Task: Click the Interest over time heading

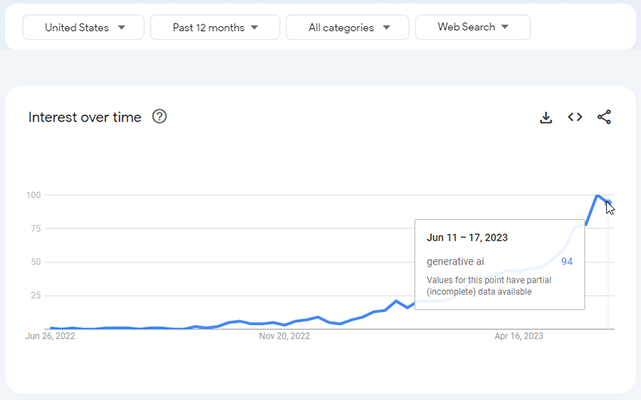Action: click(x=85, y=117)
